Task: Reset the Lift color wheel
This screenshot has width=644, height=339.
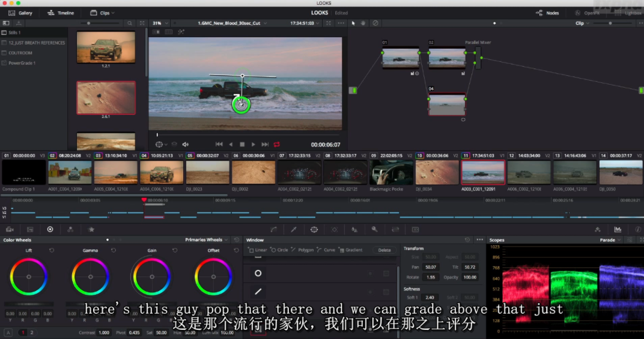Action: pos(51,250)
